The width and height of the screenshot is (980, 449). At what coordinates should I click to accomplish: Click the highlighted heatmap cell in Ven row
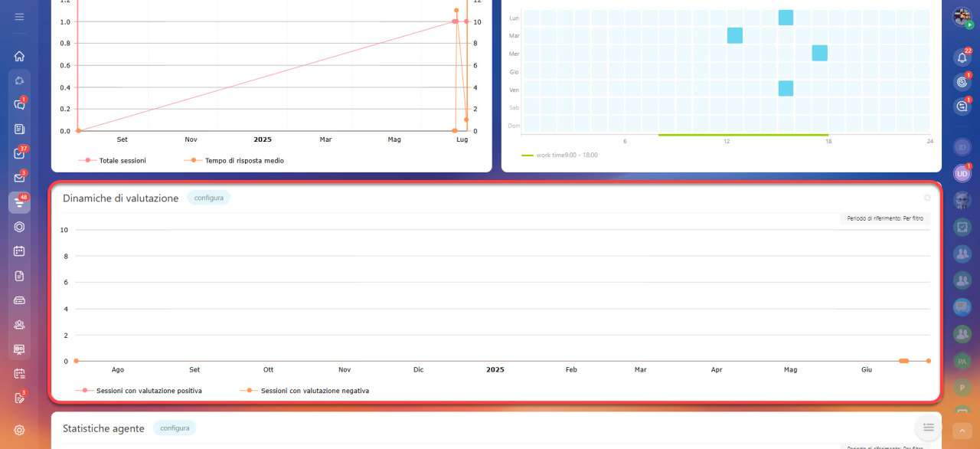click(786, 88)
